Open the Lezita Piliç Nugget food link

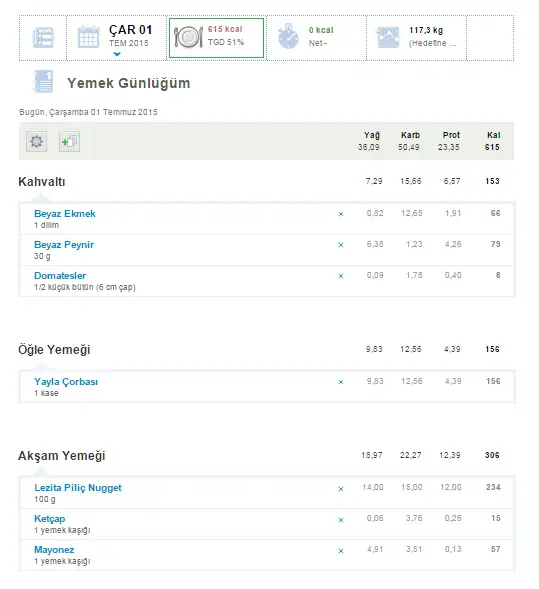pos(78,488)
